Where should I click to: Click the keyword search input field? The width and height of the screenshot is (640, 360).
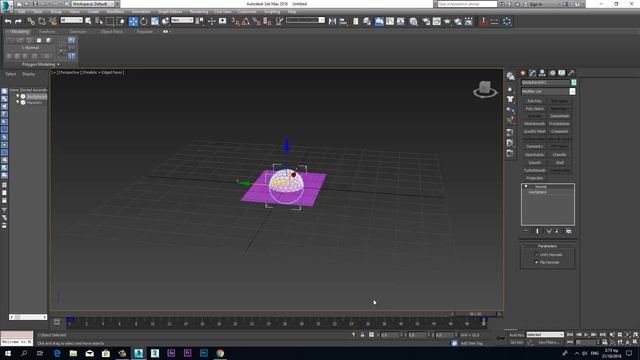(x=467, y=4)
